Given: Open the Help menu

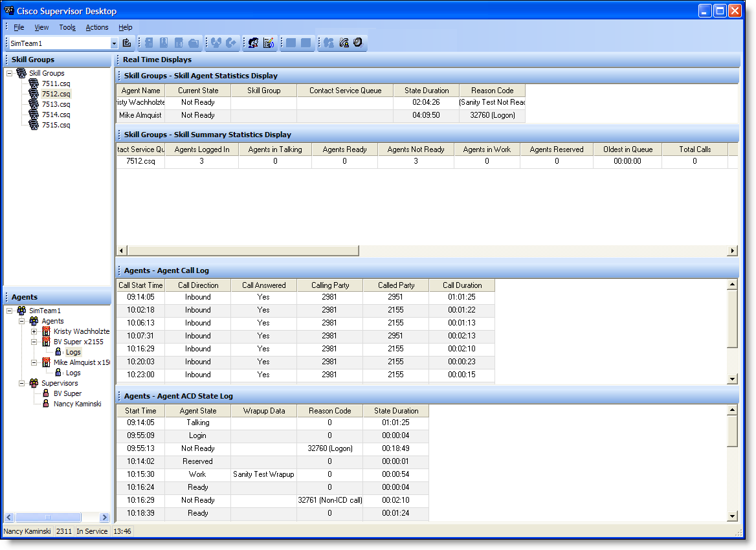Looking at the screenshot, I should [126, 27].
